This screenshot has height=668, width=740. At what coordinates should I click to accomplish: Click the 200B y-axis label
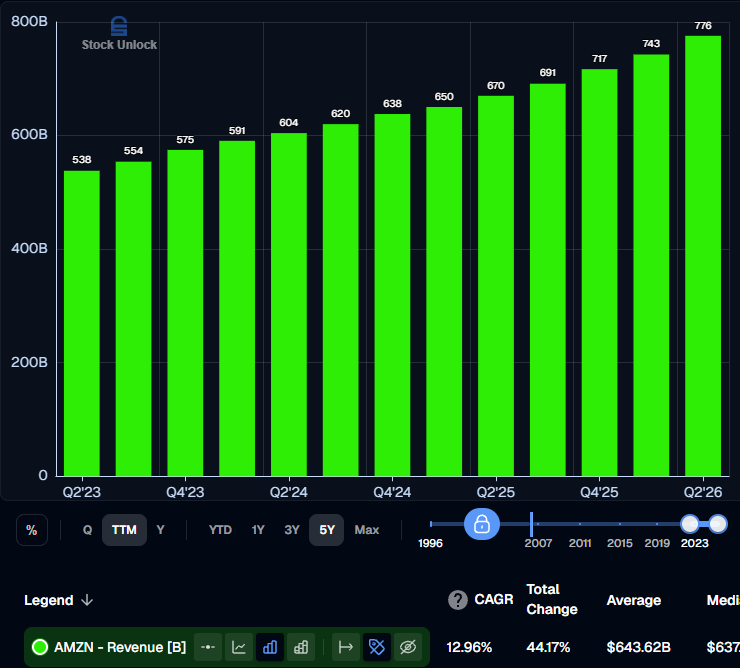point(29,362)
